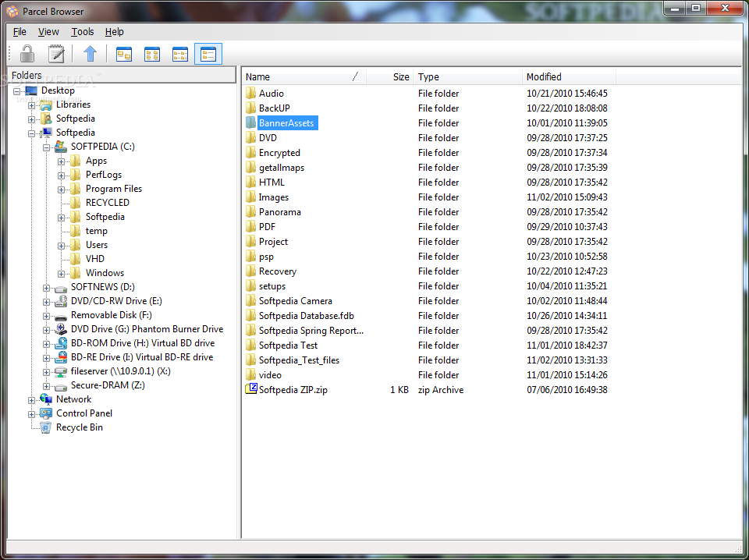Click the notepad edit toolbar icon

[56, 54]
